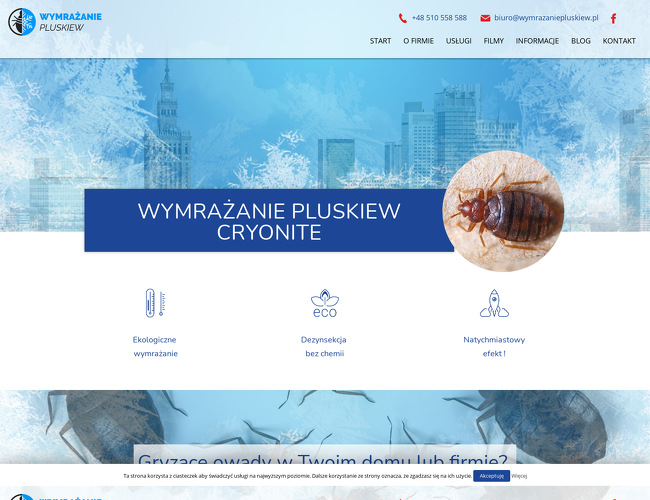Open the FILMY menu item

[x=493, y=41]
